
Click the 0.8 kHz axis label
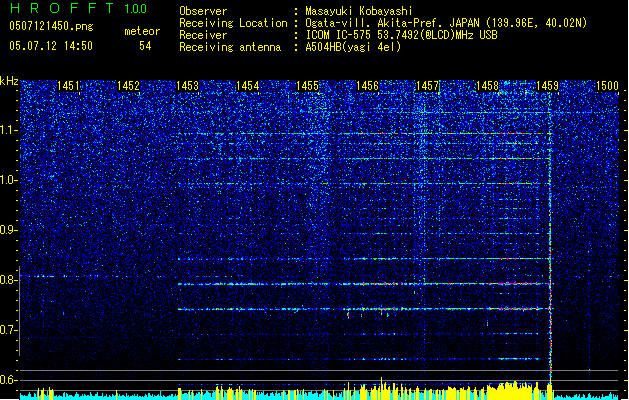tap(9, 280)
